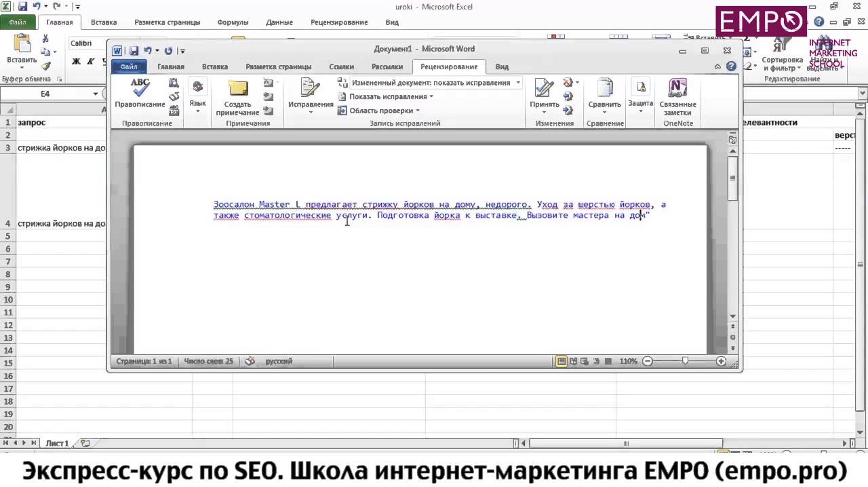Switch to Word's Главная tab
Screen dimensions: 868x487
coord(171,66)
